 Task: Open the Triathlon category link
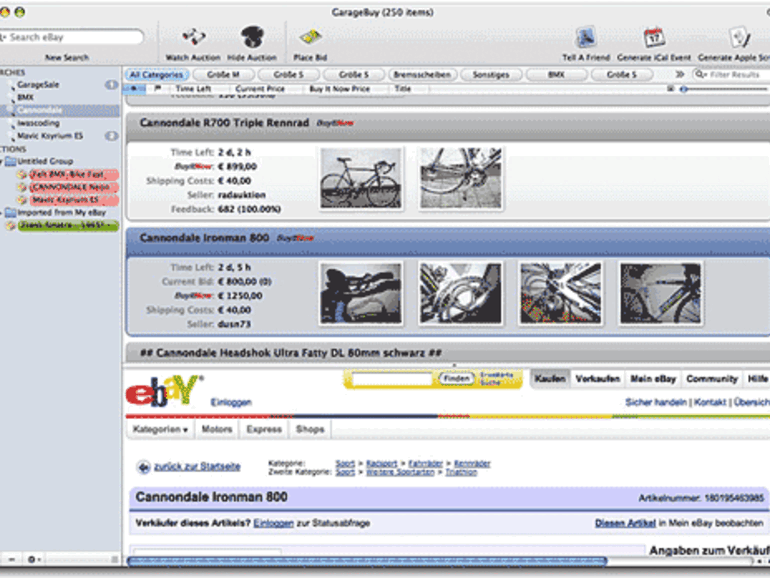(461, 472)
